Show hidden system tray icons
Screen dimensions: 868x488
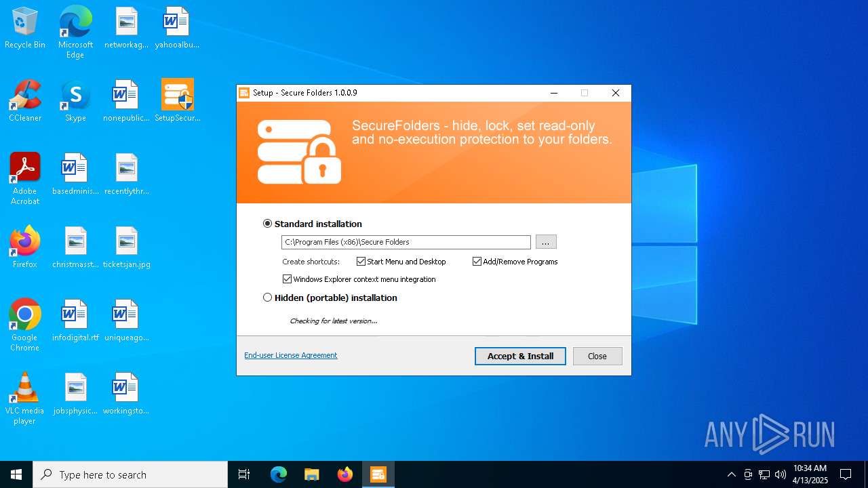731,474
